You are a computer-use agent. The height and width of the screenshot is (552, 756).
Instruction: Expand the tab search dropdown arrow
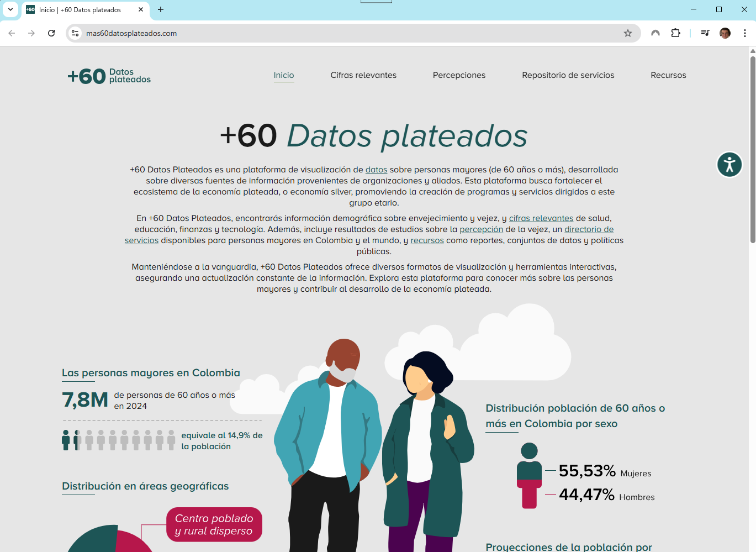point(10,9)
